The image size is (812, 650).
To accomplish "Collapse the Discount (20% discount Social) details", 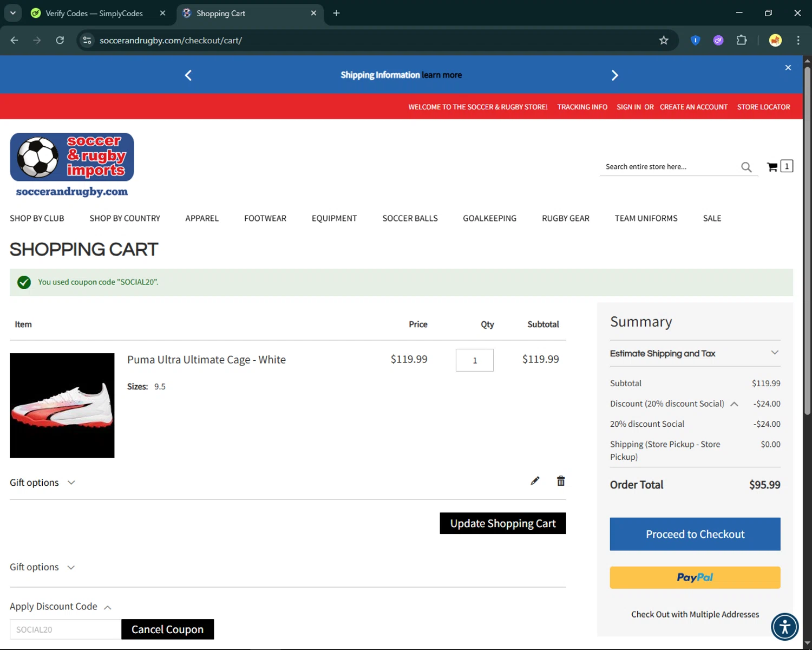I will (x=735, y=404).
